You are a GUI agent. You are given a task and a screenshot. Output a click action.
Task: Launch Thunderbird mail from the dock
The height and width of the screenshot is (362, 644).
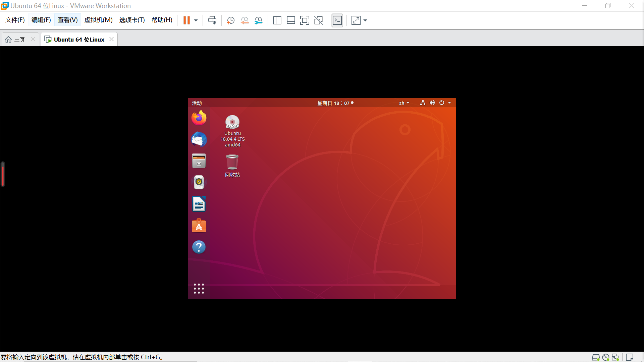tap(199, 139)
